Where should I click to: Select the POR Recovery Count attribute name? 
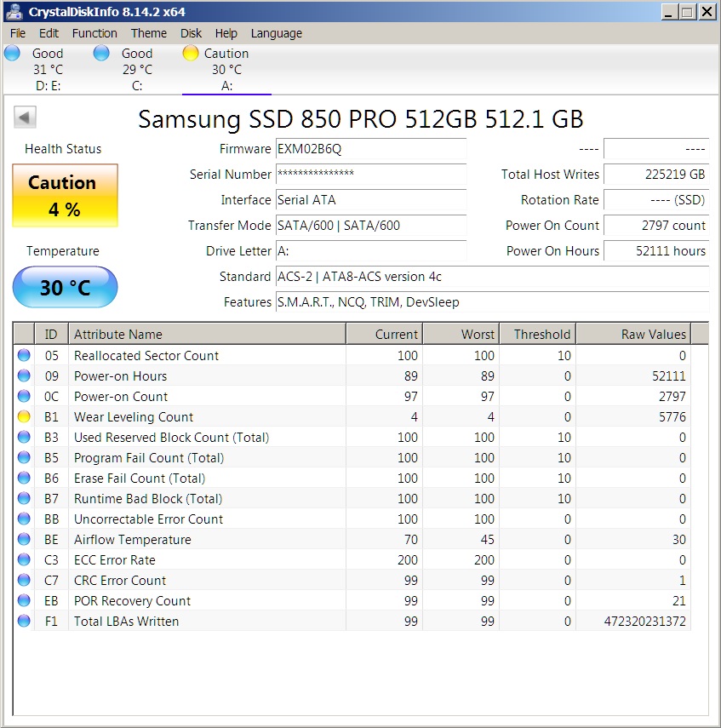pyautogui.click(x=132, y=601)
